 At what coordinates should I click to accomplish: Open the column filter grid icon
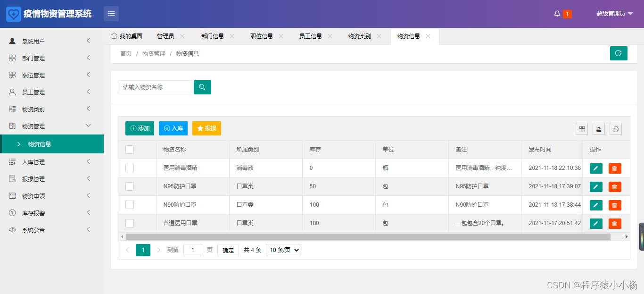[582, 129]
